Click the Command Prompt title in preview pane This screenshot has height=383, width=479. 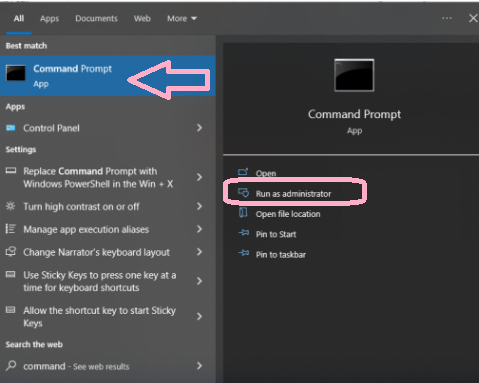click(354, 114)
